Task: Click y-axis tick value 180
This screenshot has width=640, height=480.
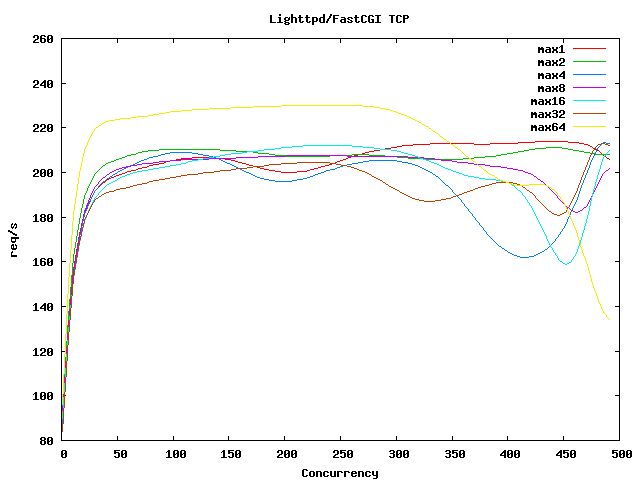Action: 43,218
